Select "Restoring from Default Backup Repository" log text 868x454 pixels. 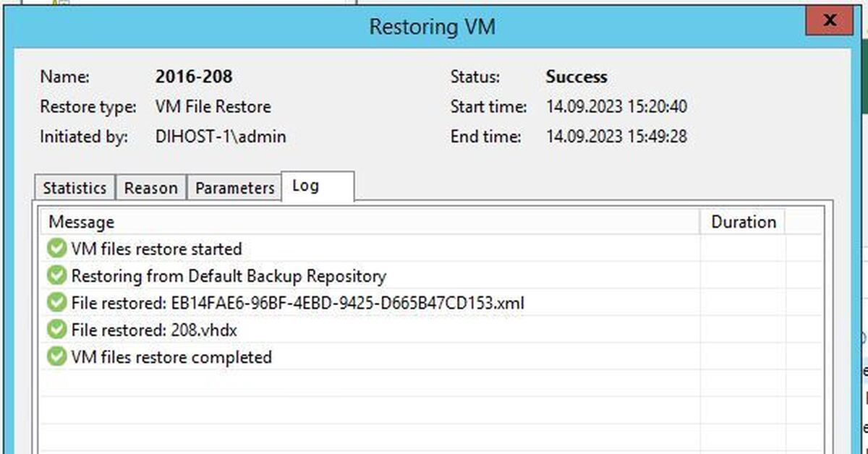(x=229, y=275)
